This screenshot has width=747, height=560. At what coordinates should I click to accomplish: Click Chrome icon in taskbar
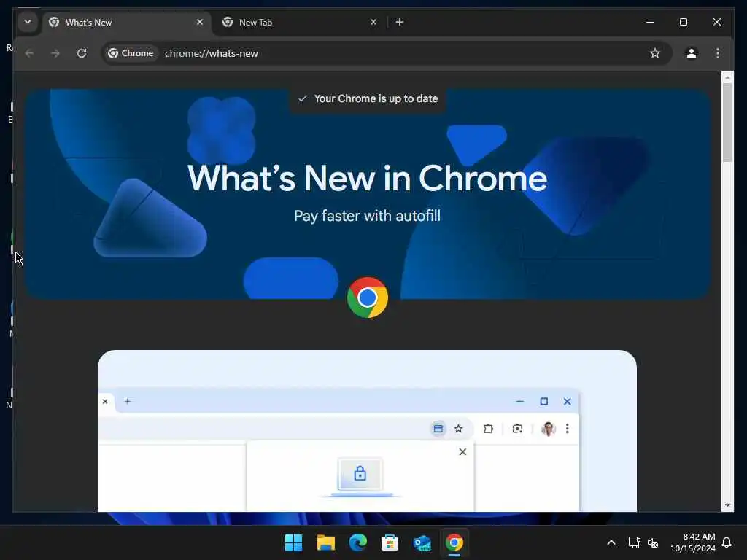pyautogui.click(x=454, y=542)
